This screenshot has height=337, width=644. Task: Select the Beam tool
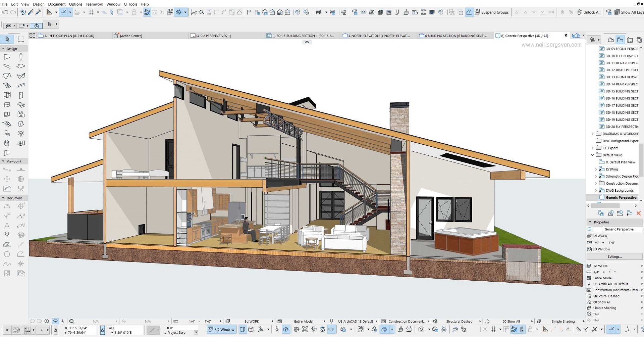(x=7, y=66)
